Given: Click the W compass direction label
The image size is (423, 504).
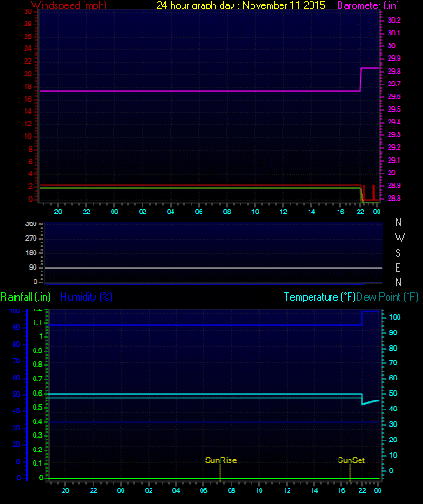Looking at the screenshot, I should [399, 238].
